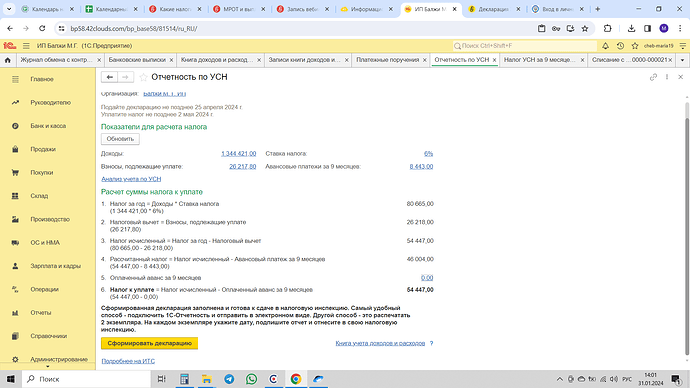Expand the open tabs list dropdown arrow
This screenshot has width=690, height=388.
(682, 60)
